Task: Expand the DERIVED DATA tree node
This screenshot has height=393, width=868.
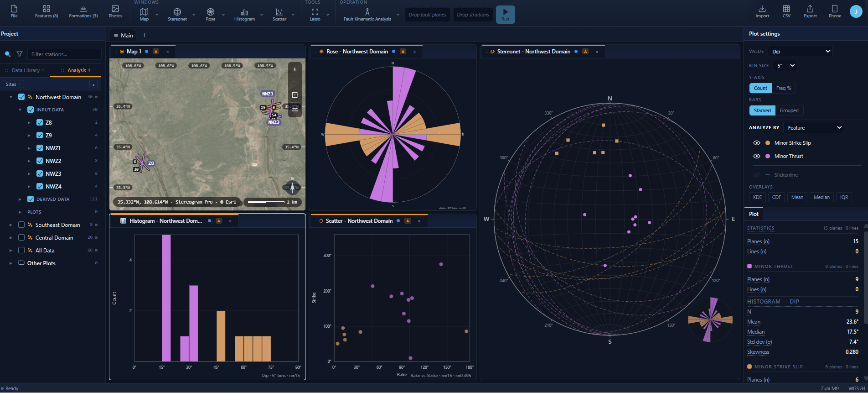Action: tap(20, 199)
